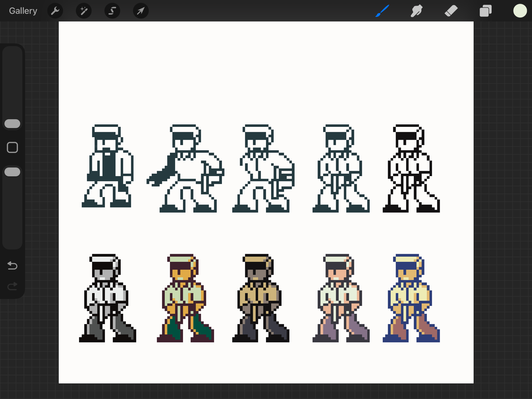Select the Selection S-ribbon tool
Viewport: 532px width, 399px height.
tap(112, 11)
